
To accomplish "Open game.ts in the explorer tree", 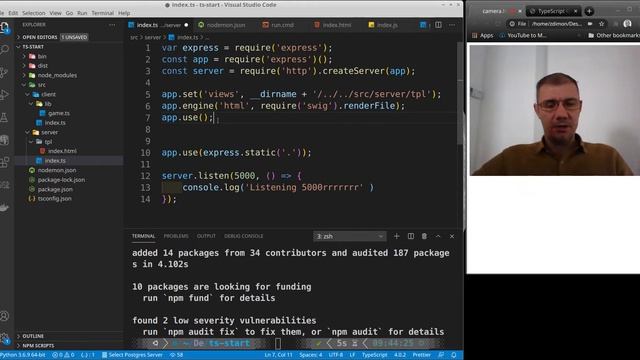I will [x=58, y=113].
